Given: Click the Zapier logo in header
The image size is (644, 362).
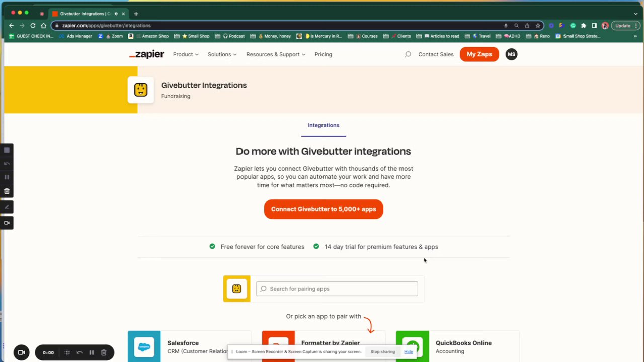Looking at the screenshot, I should pos(146,54).
